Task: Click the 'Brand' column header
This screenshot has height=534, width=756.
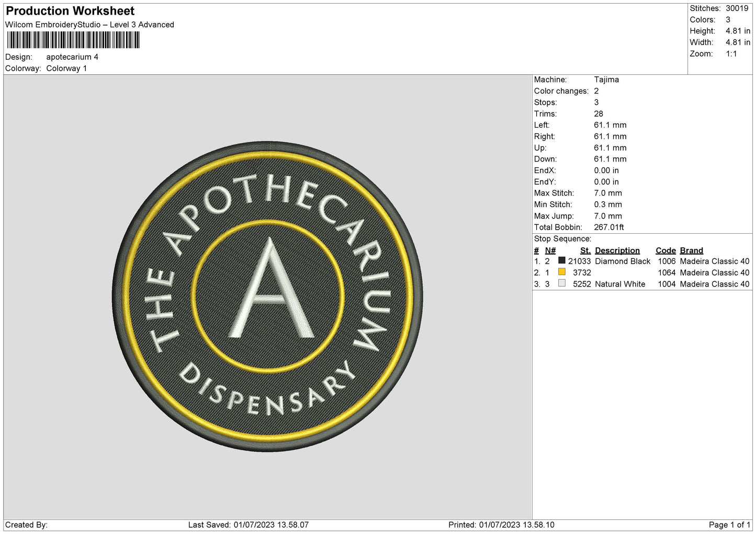Action: pos(692,251)
